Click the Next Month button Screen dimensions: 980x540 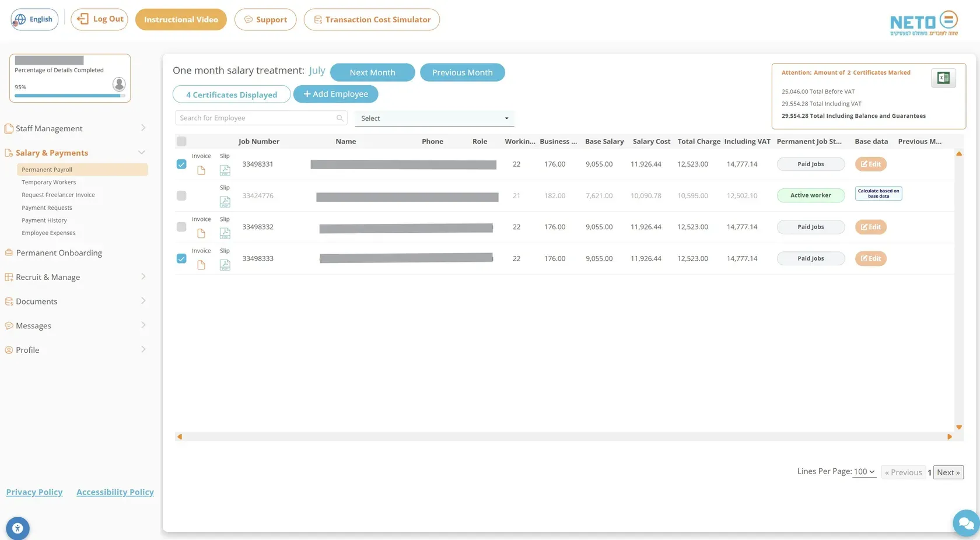point(372,72)
